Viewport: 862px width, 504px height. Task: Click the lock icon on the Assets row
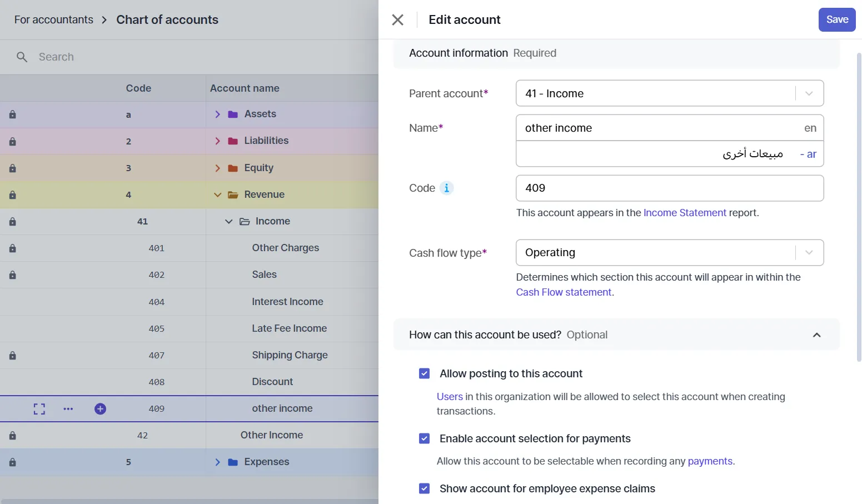click(x=12, y=114)
